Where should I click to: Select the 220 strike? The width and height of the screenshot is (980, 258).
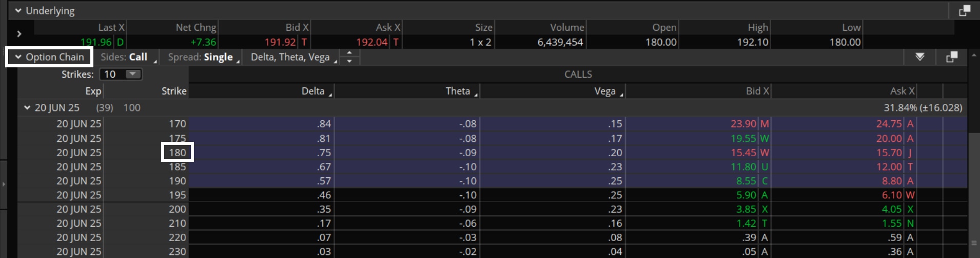(178, 237)
